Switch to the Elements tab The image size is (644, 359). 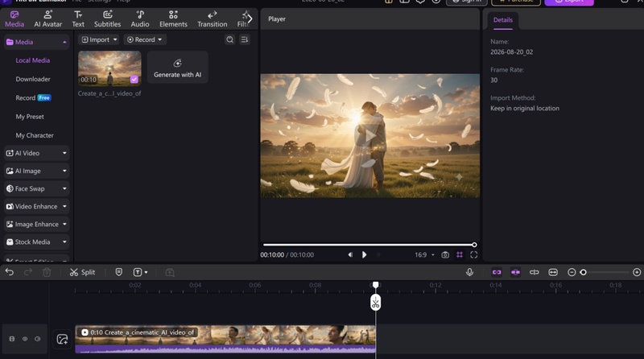(x=173, y=19)
